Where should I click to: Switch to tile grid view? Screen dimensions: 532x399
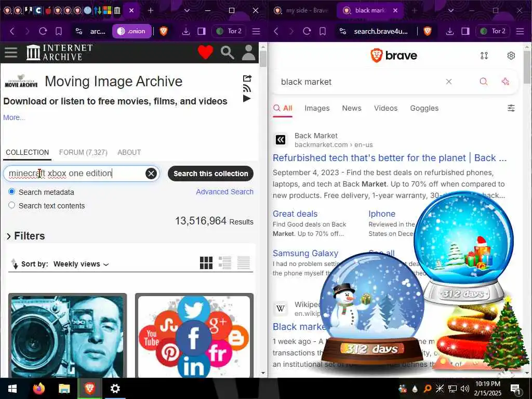click(x=206, y=262)
